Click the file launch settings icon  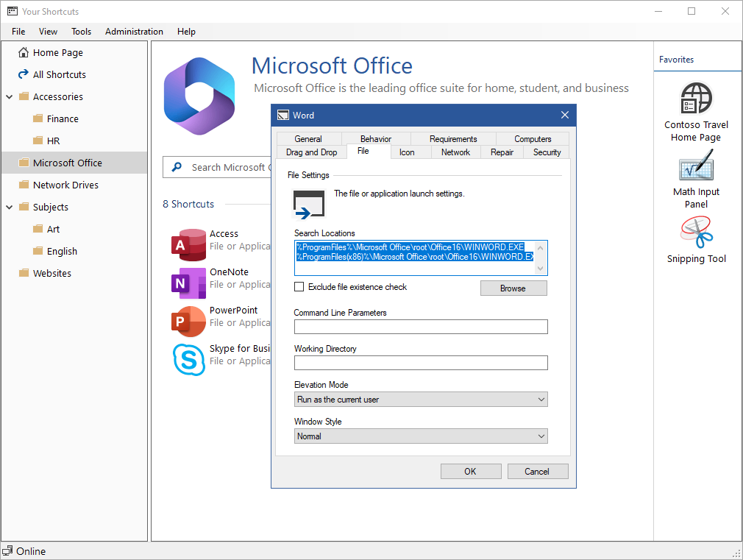coord(309,205)
